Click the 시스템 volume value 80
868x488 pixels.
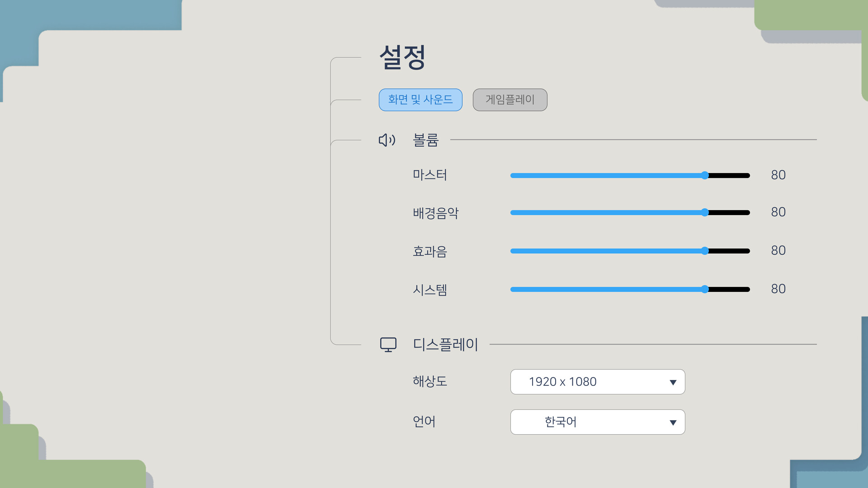(x=778, y=289)
